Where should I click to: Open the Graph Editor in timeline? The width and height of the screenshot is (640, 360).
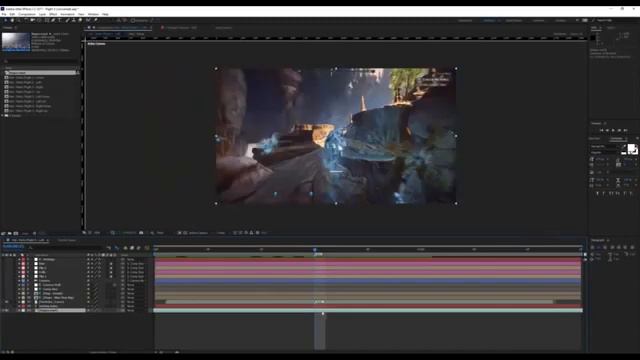coord(147,248)
